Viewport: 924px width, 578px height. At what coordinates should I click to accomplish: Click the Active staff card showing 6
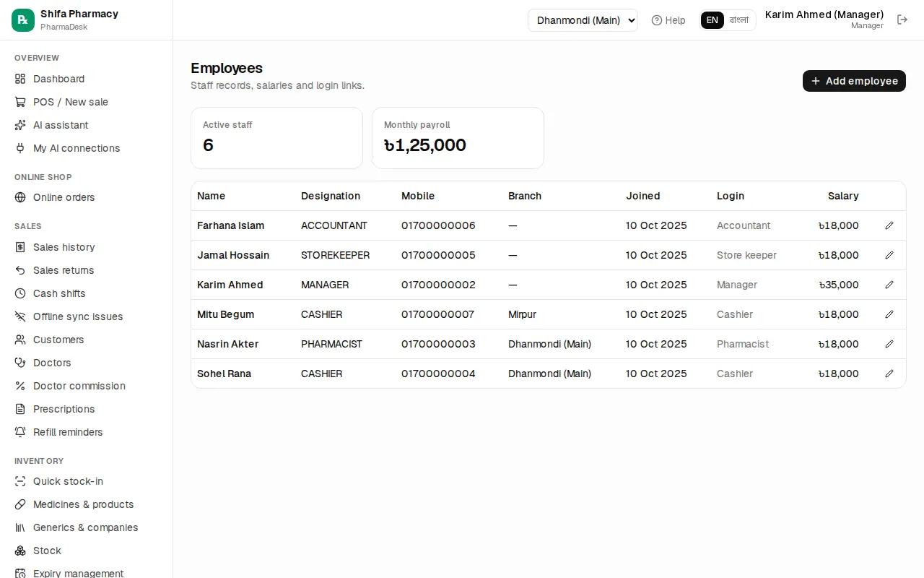[276, 138]
